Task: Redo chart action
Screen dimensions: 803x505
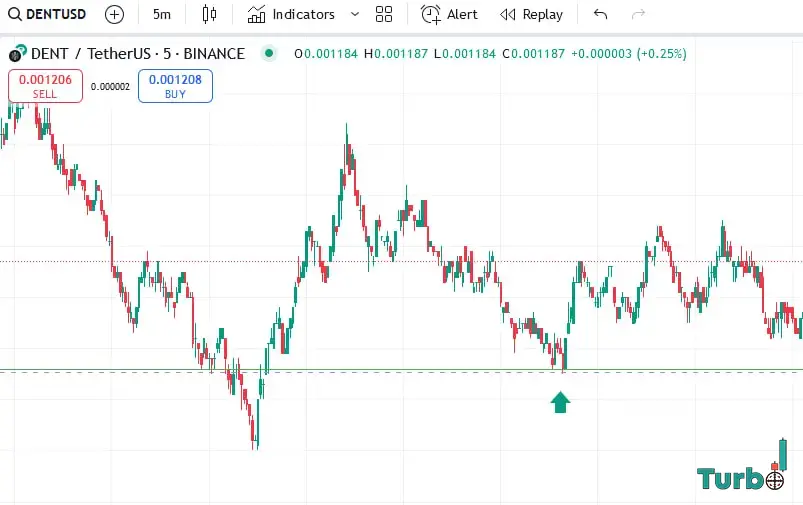Action: tap(638, 14)
